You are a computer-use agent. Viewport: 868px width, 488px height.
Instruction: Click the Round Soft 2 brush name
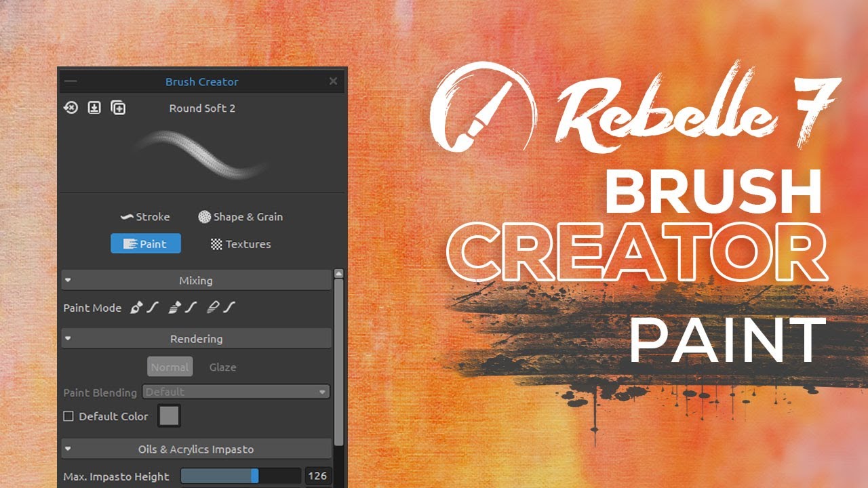202,108
